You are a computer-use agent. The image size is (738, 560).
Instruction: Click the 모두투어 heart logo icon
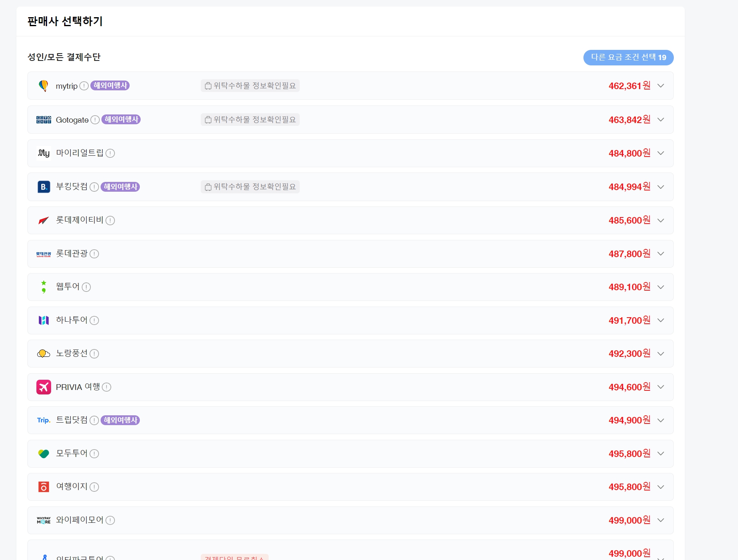click(x=44, y=454)
